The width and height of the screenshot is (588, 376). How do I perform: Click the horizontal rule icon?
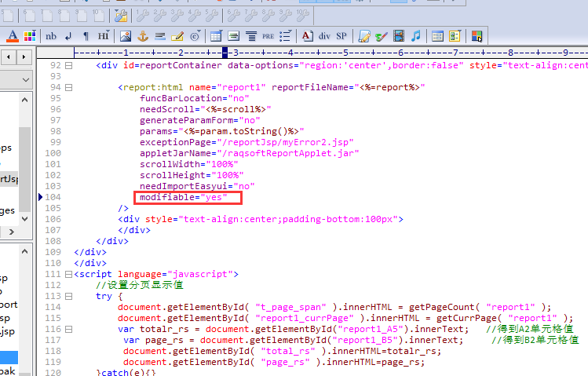pyautogui.click(x=160, y=35)
